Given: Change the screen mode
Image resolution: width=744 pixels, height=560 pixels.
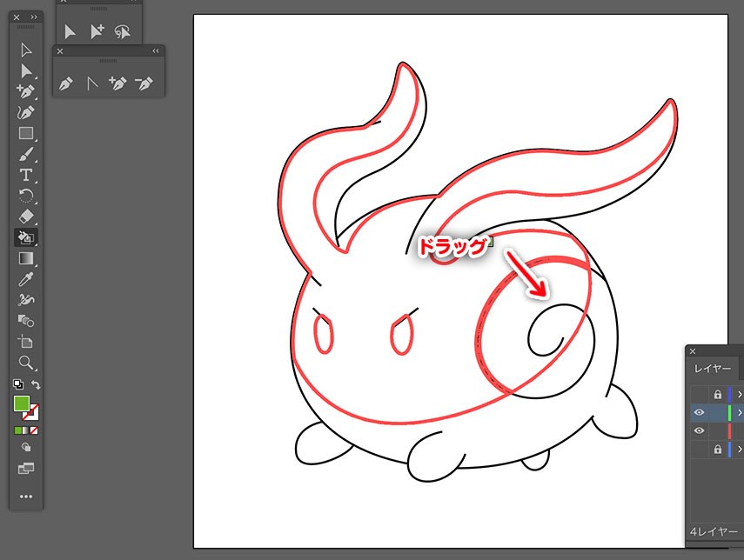Looking at the screenshot, I should 26,469.
